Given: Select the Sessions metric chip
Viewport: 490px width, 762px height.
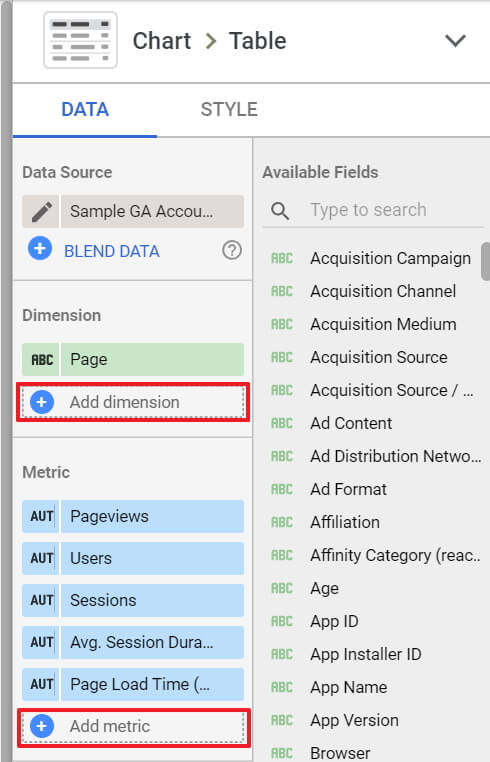Looking at the screenshot, I should pyautogui.click(x=152, y=600).
